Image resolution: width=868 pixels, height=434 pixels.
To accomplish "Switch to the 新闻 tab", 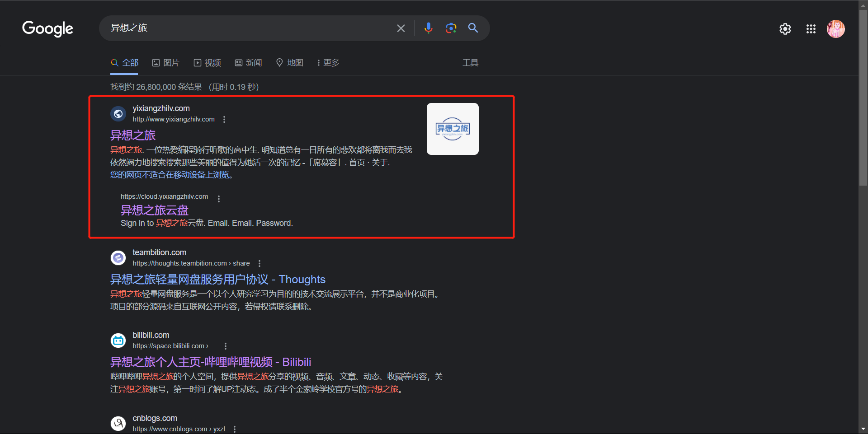I will point(249,63).
